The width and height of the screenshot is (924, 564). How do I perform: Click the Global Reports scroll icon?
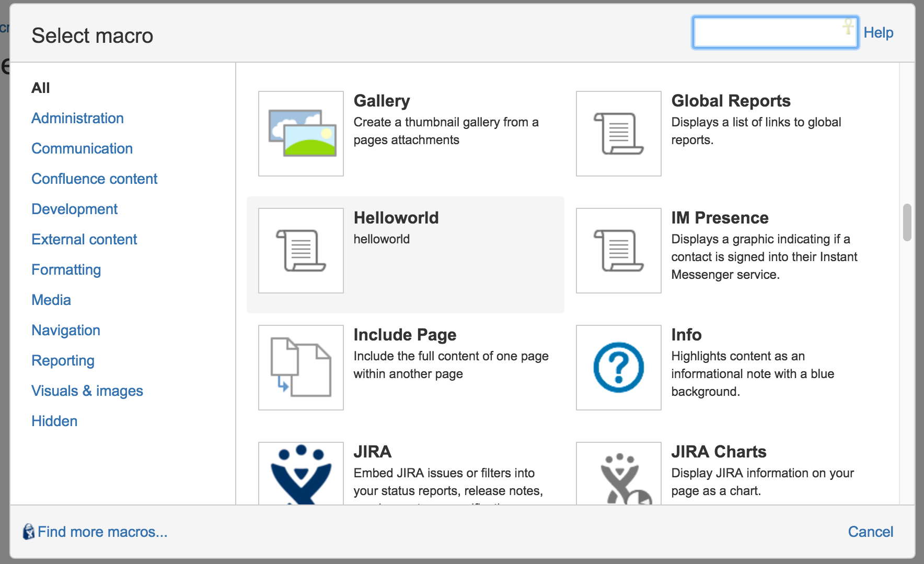click(618, 134)
